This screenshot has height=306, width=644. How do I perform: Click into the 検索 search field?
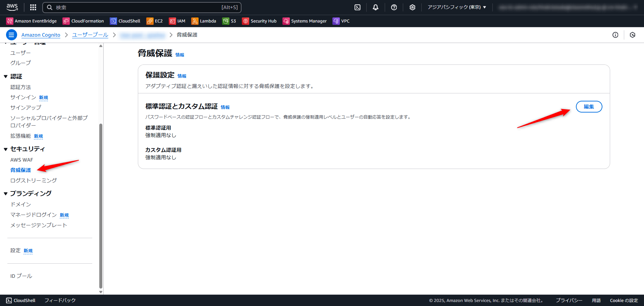[142, 7]
